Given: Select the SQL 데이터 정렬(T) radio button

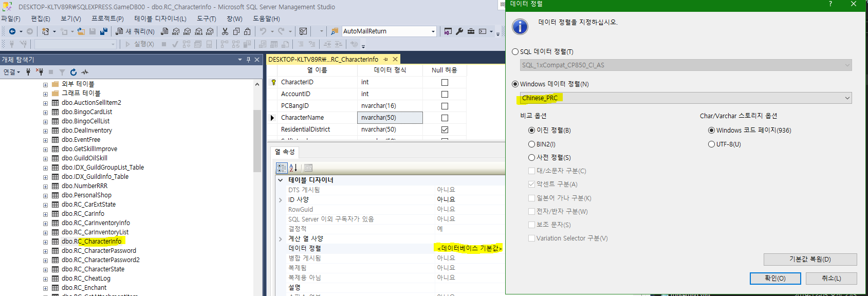Looking at the screenshot, I should [x=515, y=51].
